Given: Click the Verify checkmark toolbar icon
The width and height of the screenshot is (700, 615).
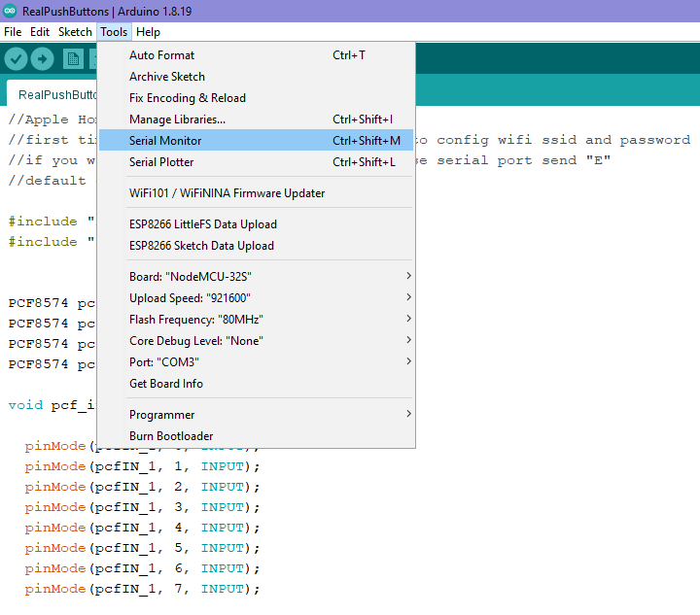Looking at the screenshot, I should click(x=16, y=59).
